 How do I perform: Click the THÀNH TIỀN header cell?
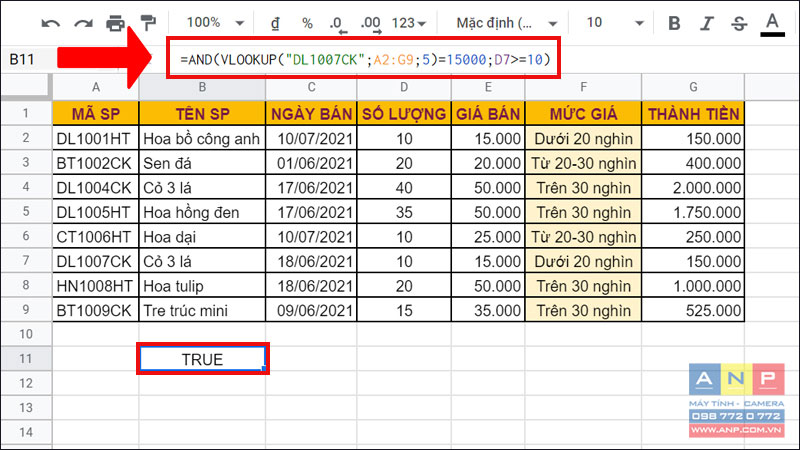pyautogui.click(x=693, y=114)
